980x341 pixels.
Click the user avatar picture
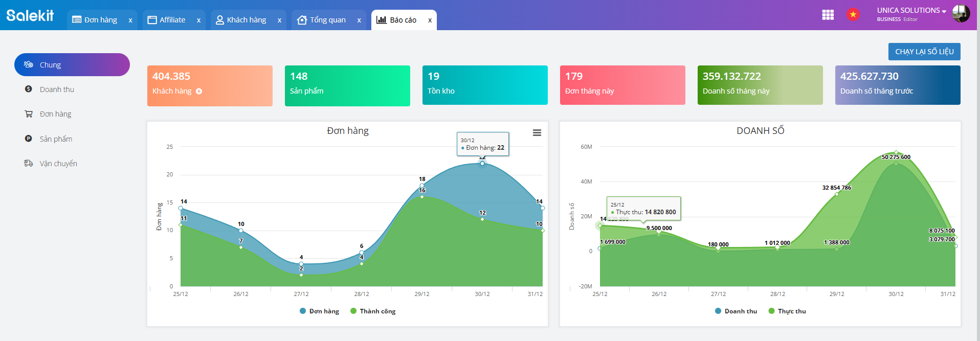coord(961,14)
